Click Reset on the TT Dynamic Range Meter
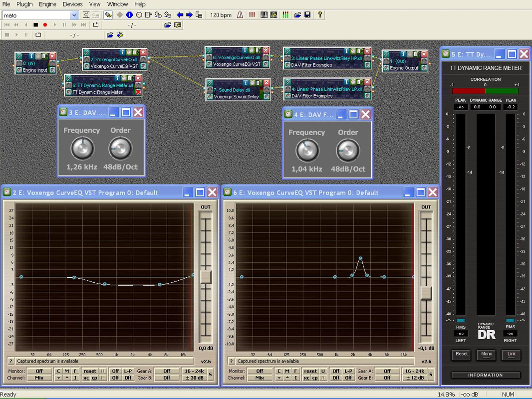532x399 pixels. coord(462,355)
